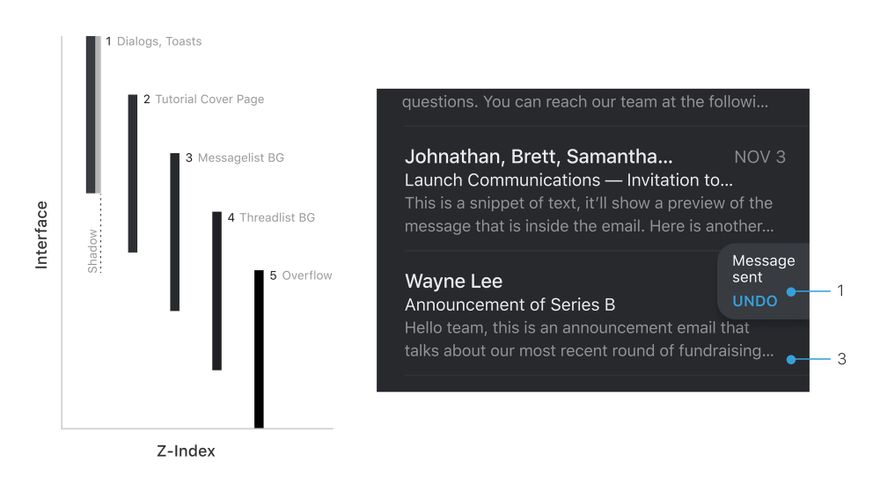Click blue callout dot labeled 3
The height and width of the screenshot is (499, 880).
[791, 359]
